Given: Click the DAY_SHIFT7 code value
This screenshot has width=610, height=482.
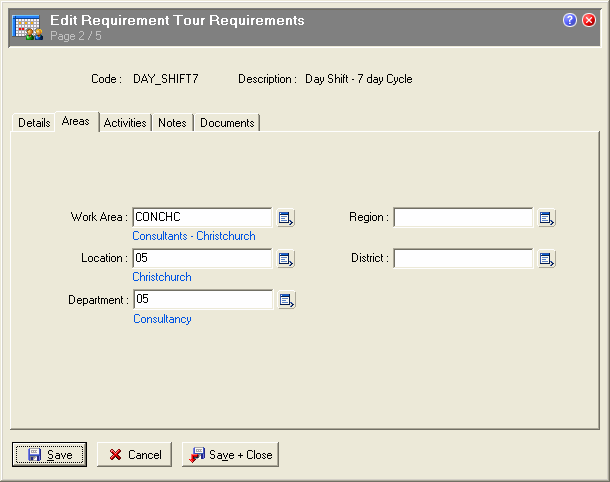Looking at the screenshot, I should 166,79.
